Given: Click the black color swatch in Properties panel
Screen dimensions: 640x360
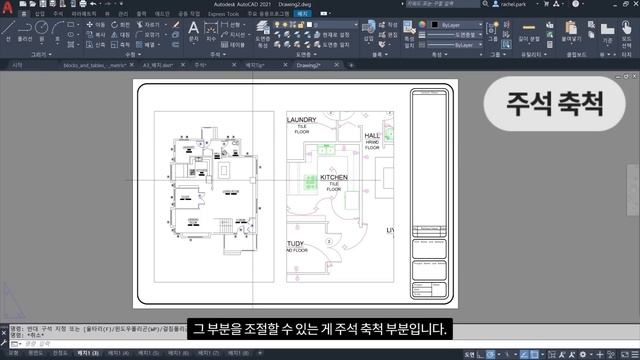Looking at the screenshot, I should tap(435, 25).
